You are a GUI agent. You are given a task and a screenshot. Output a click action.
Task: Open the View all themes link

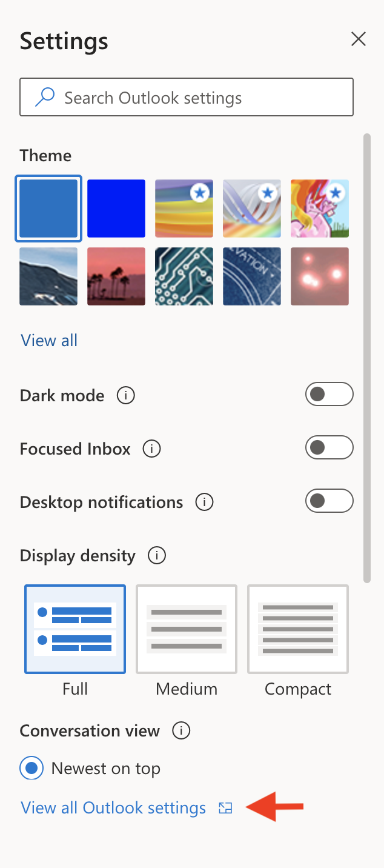(x=49, y=340)
